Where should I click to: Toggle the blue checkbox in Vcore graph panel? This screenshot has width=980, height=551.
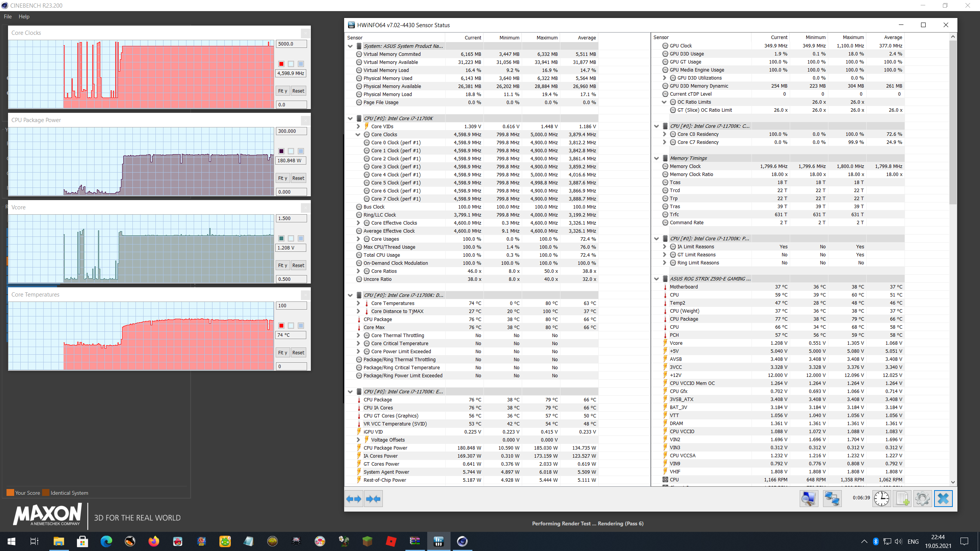tap(301, 238)
